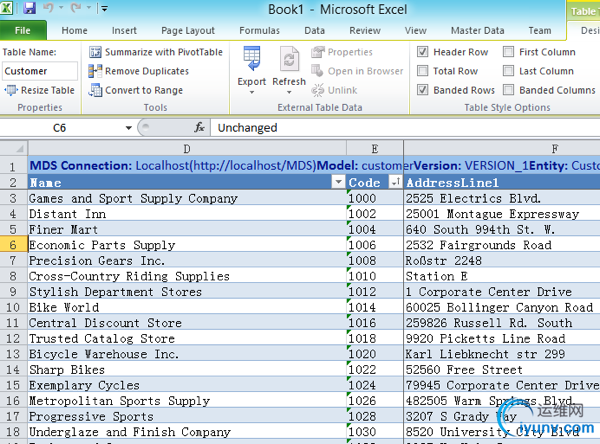Viewport: 600px width, 444px height.
Task: Enable the Last Column checkbox
Action: [x=509, y=71]
